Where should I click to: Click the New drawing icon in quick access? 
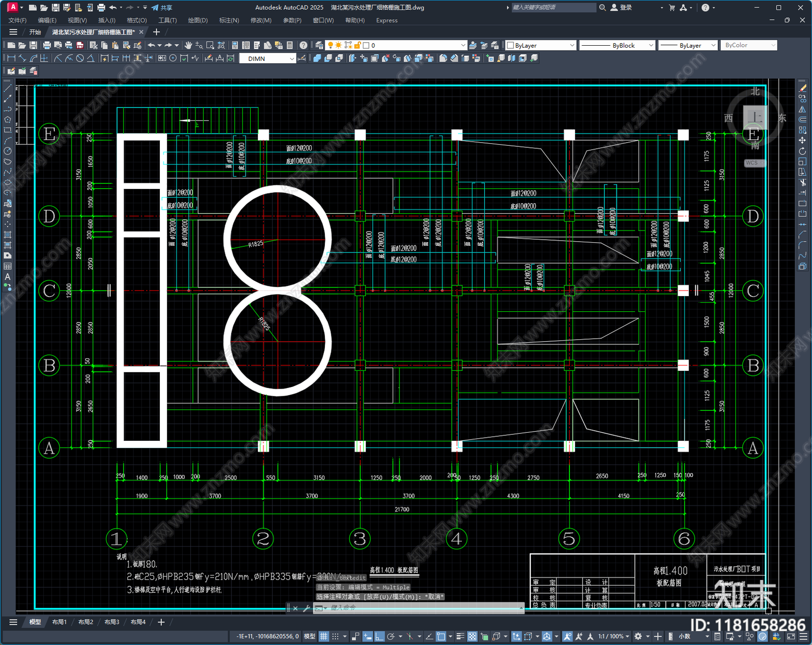32,8
